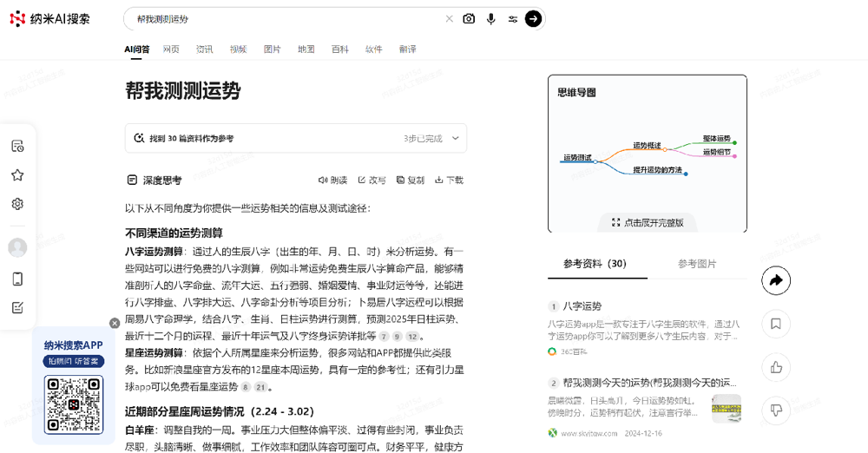
Task: Click the share arrow button on right
Action: click(x=776, y=280)
